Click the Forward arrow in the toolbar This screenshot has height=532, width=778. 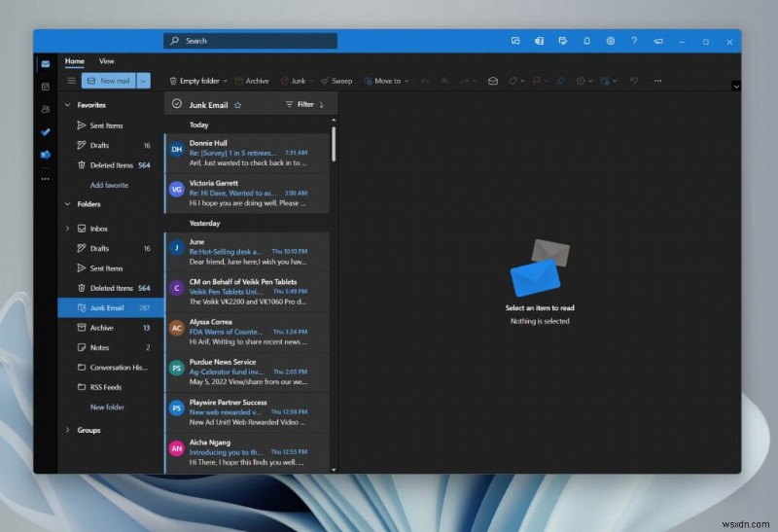tap(465, 81)
